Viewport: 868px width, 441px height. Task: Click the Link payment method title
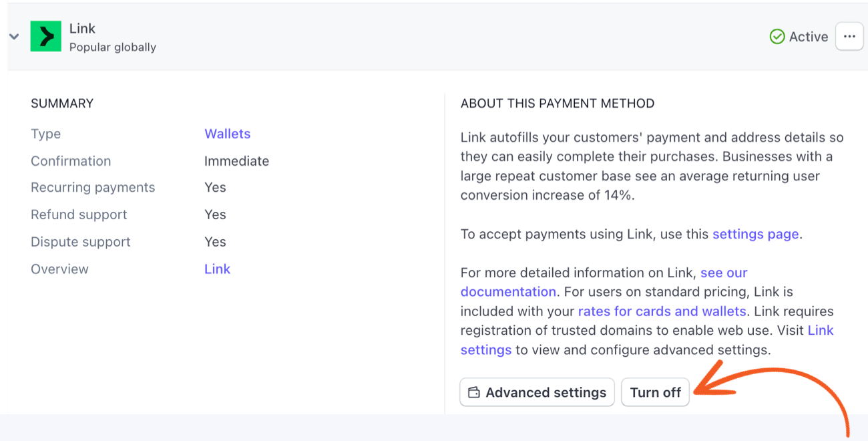pos(82,29)
